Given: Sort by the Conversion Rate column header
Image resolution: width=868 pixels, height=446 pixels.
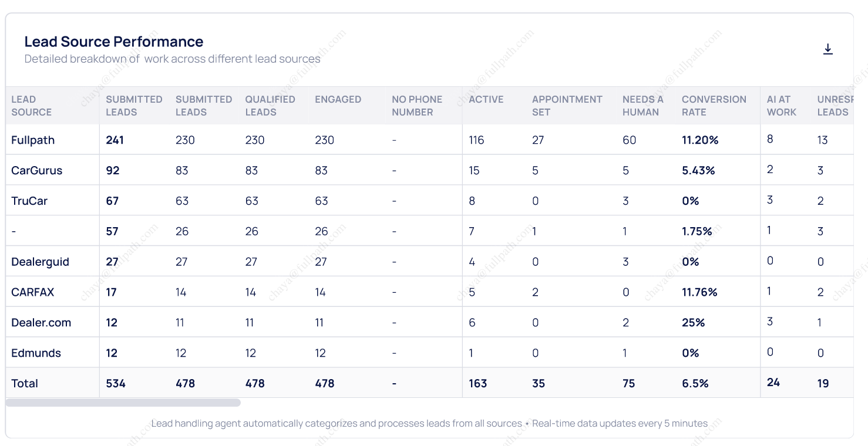Looking at the screenshot, I should (714, 106).
